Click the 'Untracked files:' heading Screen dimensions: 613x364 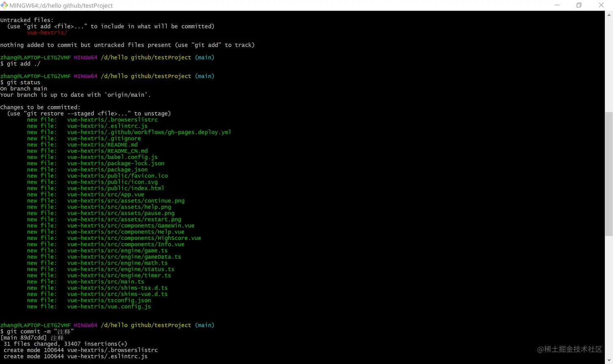pyautogui.click(x=27, y=20)
